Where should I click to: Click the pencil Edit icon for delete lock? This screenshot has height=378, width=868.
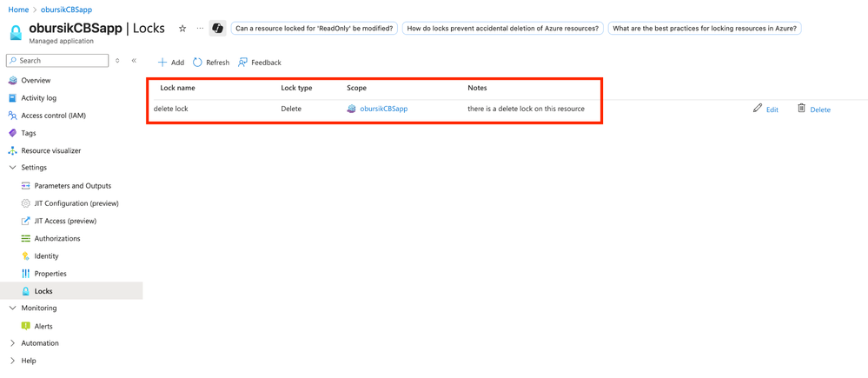coord(758,109)
